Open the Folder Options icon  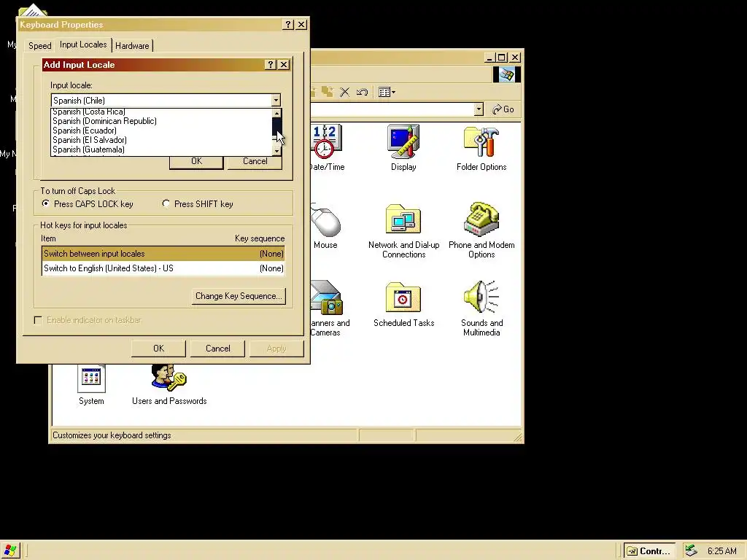[x=481, y=141]
